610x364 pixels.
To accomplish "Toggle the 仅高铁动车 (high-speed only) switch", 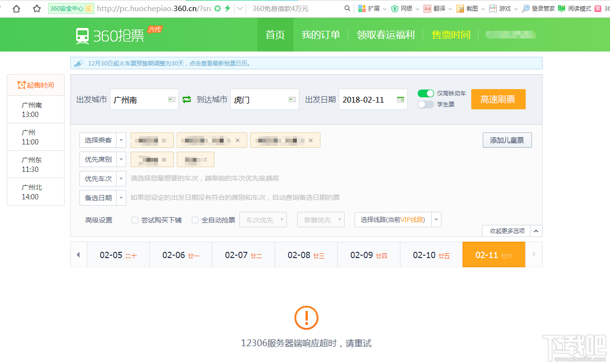I will point(426,93).
